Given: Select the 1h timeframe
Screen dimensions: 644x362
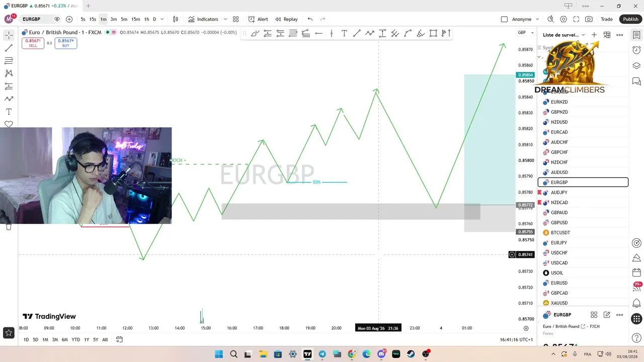Looking at the screenshot, I should pos(146,19).
